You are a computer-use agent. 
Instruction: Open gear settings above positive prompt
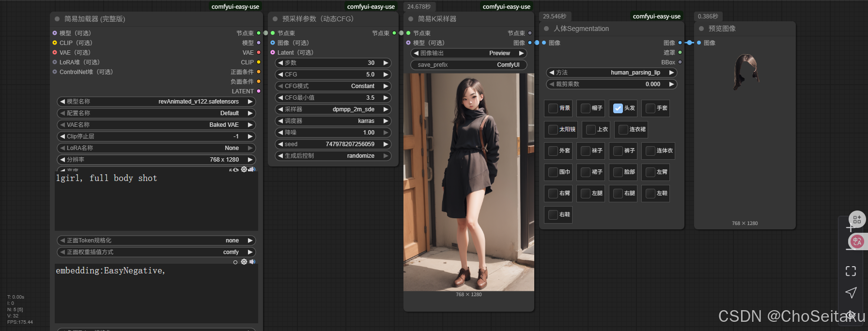(244, 169)
